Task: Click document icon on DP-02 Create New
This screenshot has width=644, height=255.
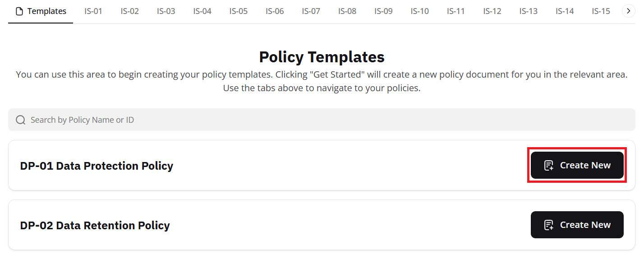Action: tap(548, 225)
